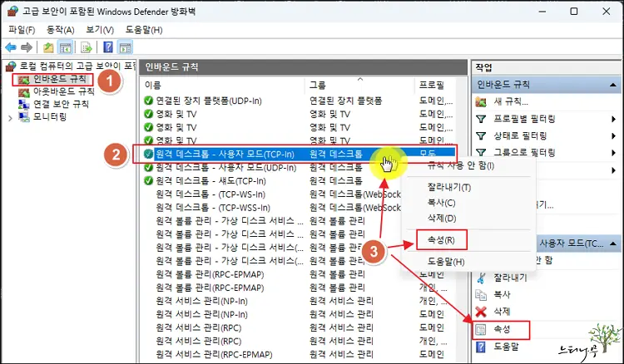Click 삭제 in the actions pane
Viewport: 624px width, 364px height.
503,312
